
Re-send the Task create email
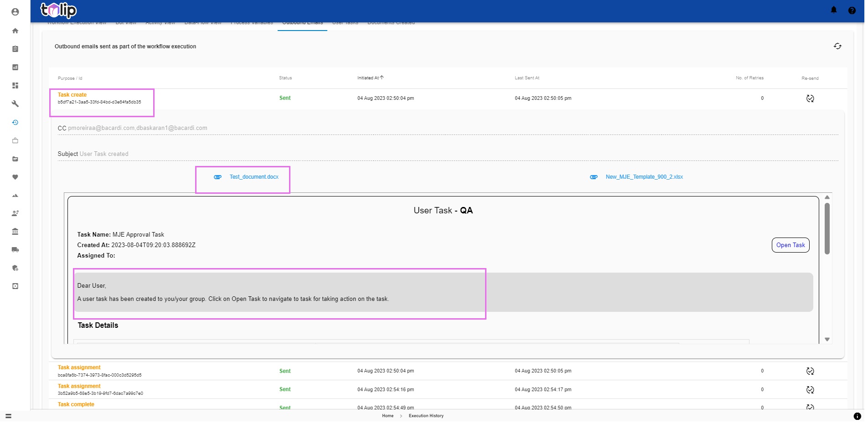(810, 98)
